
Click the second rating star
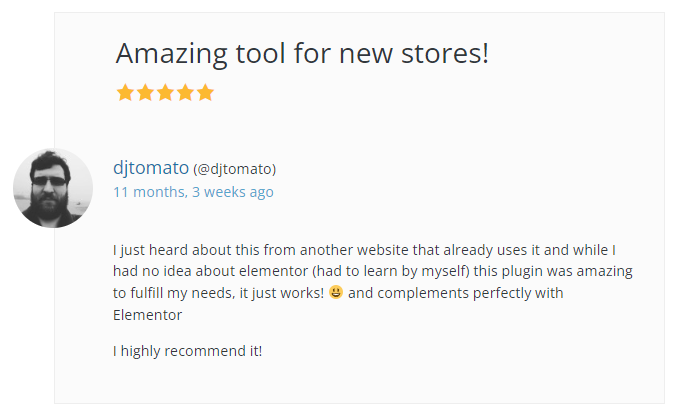[145, 93]
